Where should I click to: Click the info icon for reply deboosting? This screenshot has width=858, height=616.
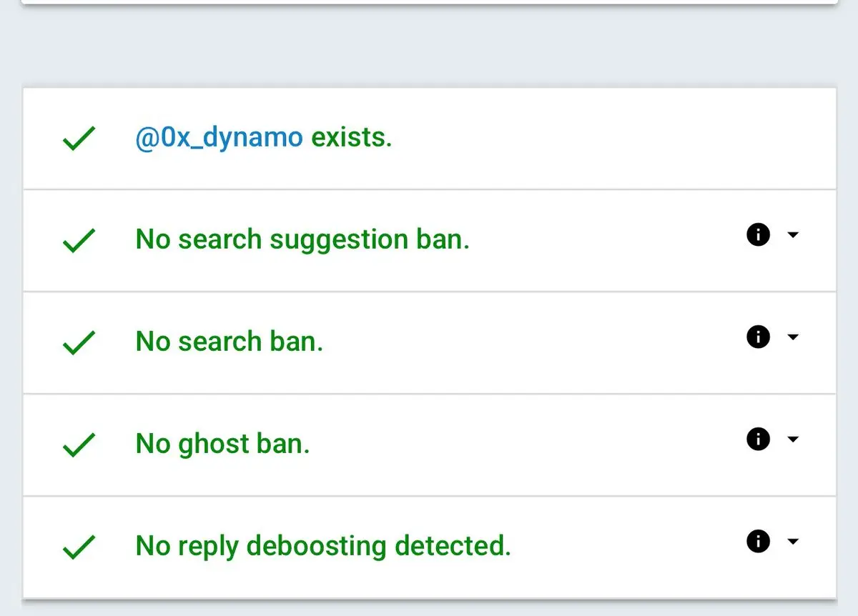point(758,541)
